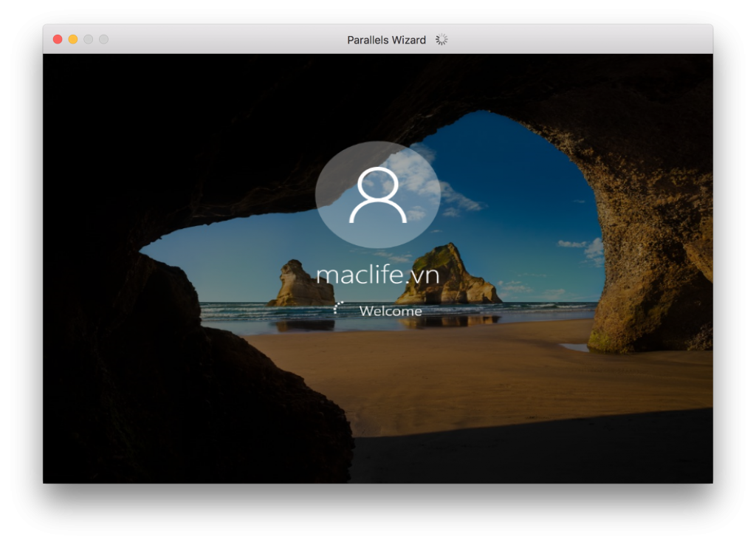Click the window titlebar area
756x545 pixels.
click(221, 40)
